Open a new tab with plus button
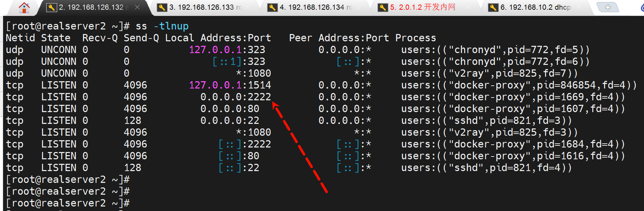 (x=608, y=7)
